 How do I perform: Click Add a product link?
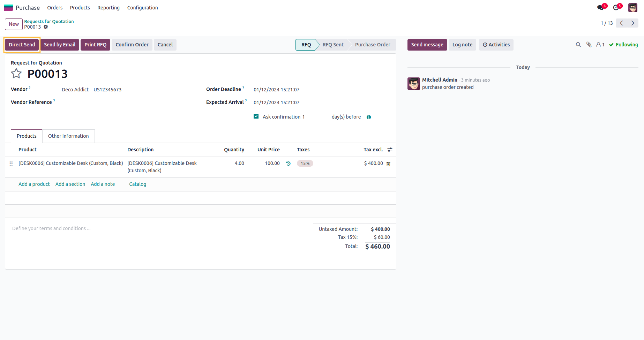tap(34, 184)
